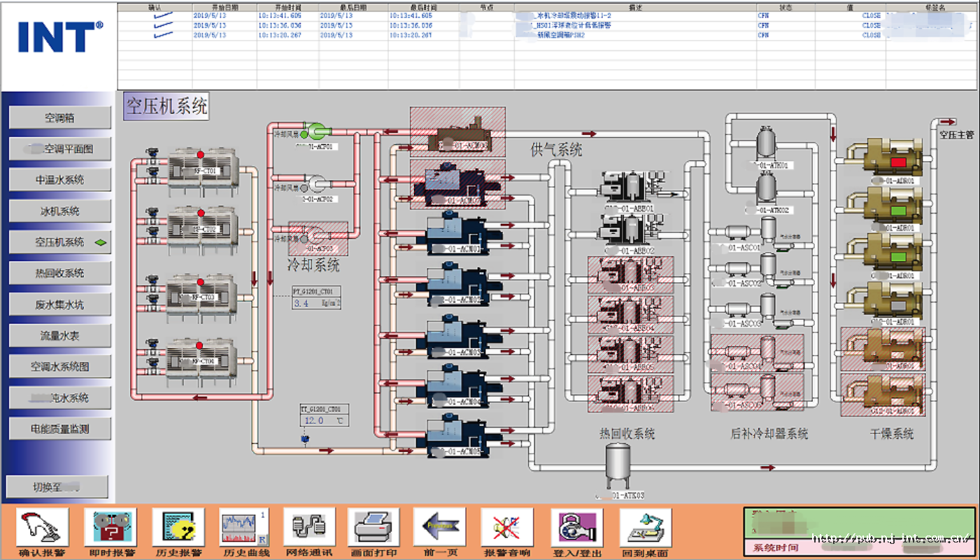Select heat recovery unit ABB02
Viewport: 980px width, 560px height.
[x=633, y=230]
